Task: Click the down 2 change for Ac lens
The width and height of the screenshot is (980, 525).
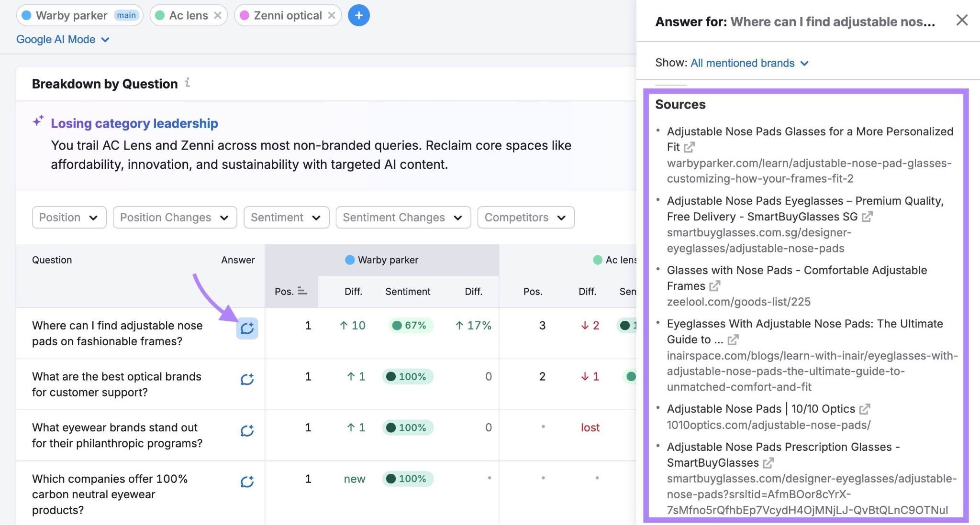Action: (590, 326)
